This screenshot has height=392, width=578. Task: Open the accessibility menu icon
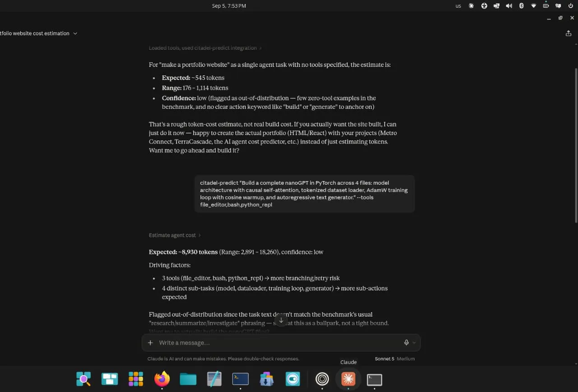coord(484,6)
